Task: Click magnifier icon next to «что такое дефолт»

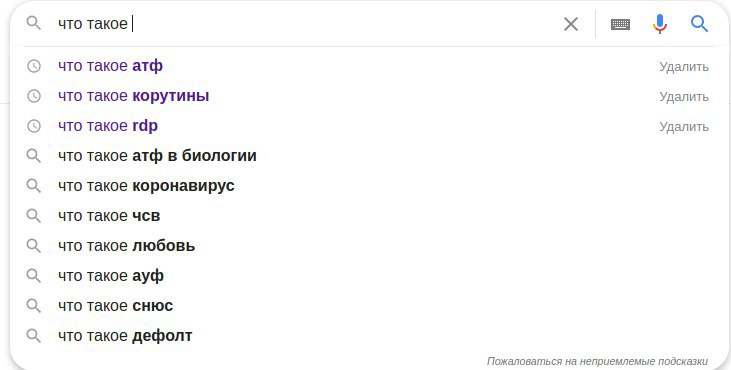Action: 34,336
